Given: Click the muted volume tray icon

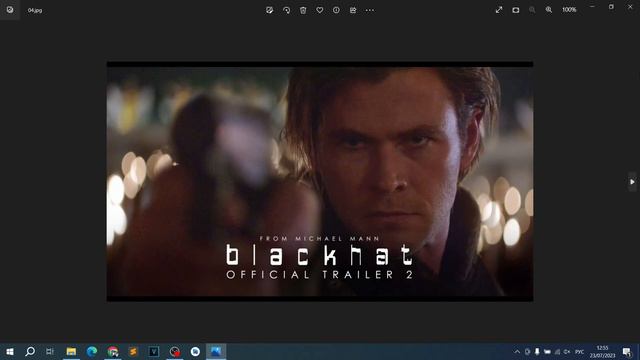Looking at the screenshot, I should pos(567,352).
